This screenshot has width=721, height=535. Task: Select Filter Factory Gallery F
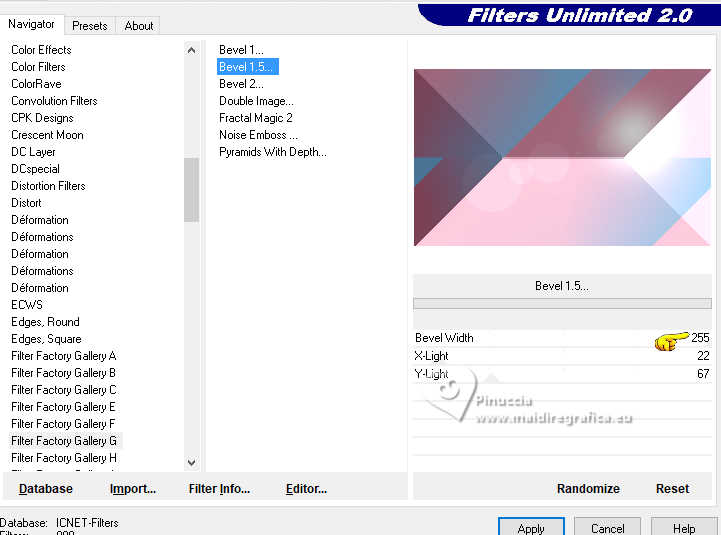pos(63,424)
